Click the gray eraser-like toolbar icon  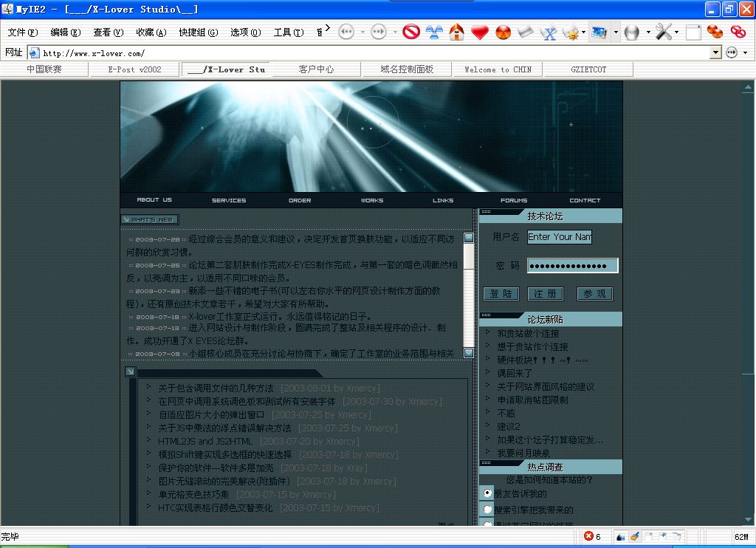pos(526,32)
